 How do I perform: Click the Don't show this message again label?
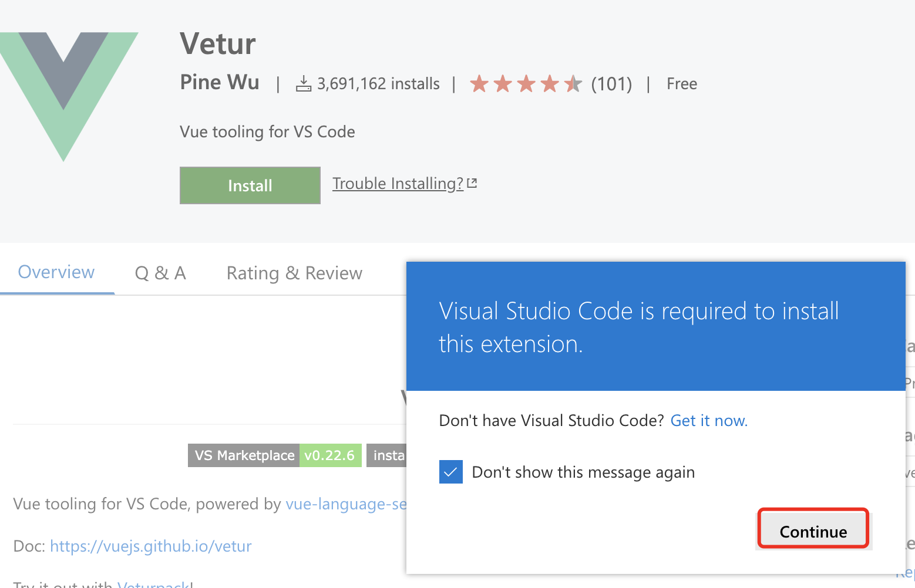tap(583, 472)
